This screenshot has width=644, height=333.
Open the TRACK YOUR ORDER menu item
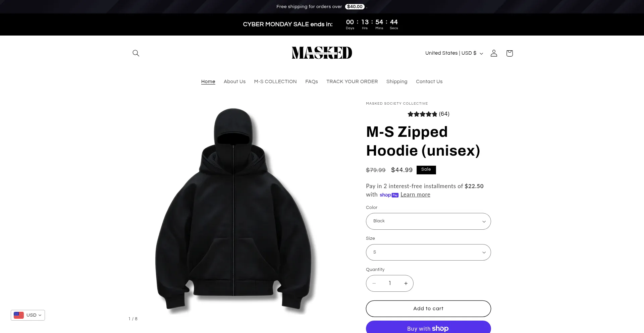[352, 81]
